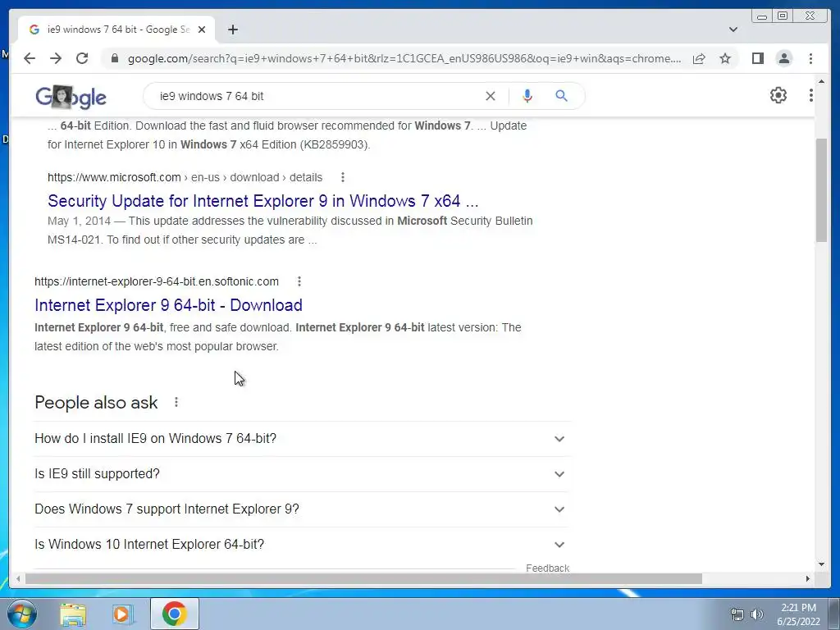This screenshot has width=840, height=630.
Task: Open Internet Explorer 9 64-bit Download link
Action: (168, 305)
